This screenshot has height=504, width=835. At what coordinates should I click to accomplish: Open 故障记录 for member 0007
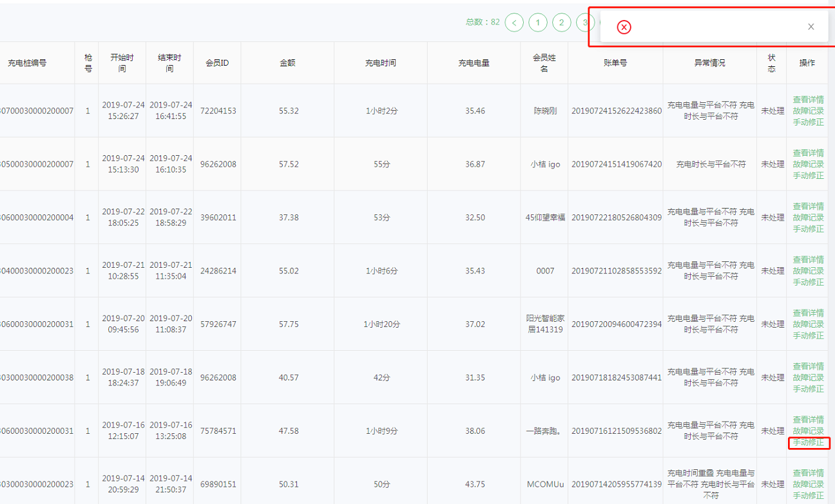tap(808, 271)
